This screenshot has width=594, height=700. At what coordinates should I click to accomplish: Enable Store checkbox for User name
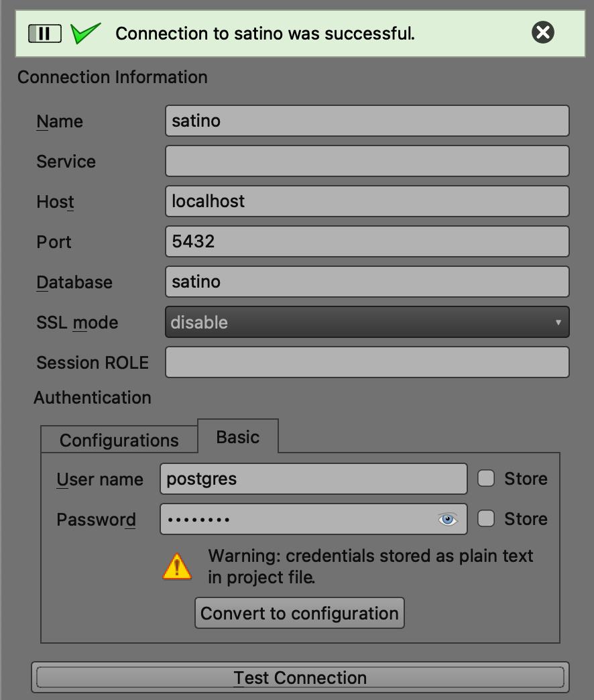pos(486,479)
